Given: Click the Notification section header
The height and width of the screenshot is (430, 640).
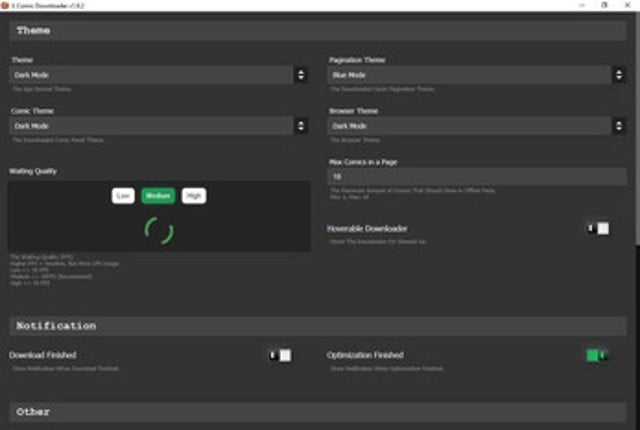Looking at the screenshot, I should pyautogui.click(x=318, y=326).
